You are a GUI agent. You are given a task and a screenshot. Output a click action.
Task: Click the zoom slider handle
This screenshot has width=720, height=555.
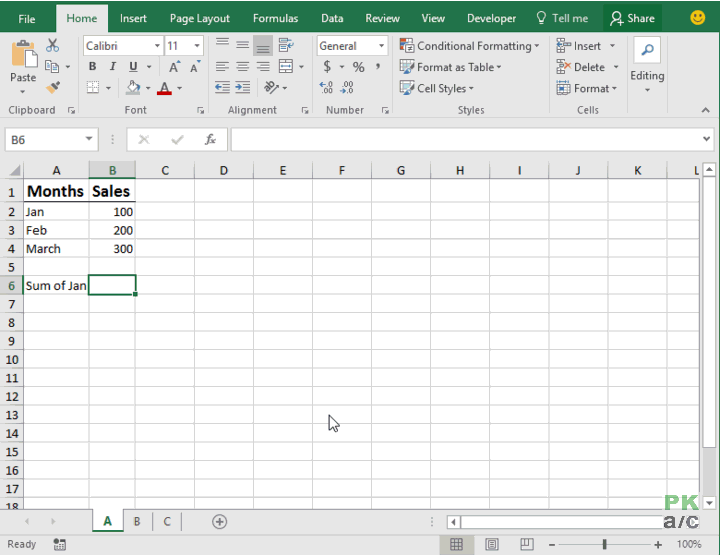pyautogui.click(x=605, y=544)
